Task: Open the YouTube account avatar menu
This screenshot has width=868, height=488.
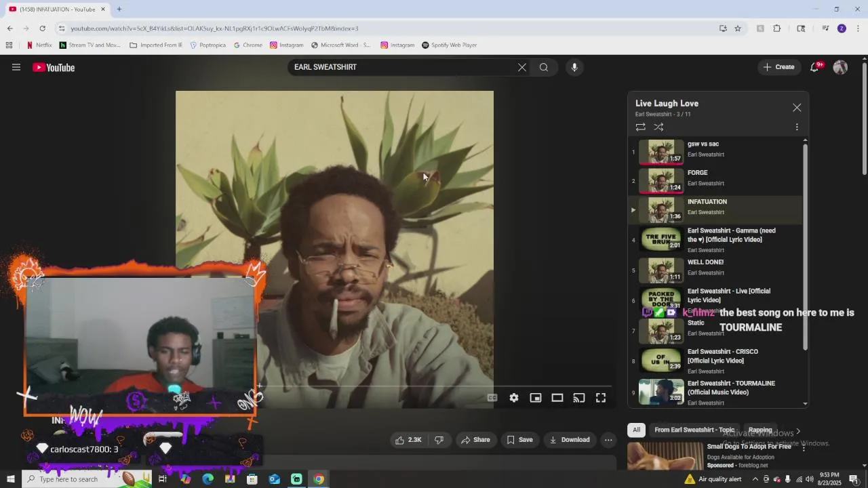Action: tap(840, 67)
